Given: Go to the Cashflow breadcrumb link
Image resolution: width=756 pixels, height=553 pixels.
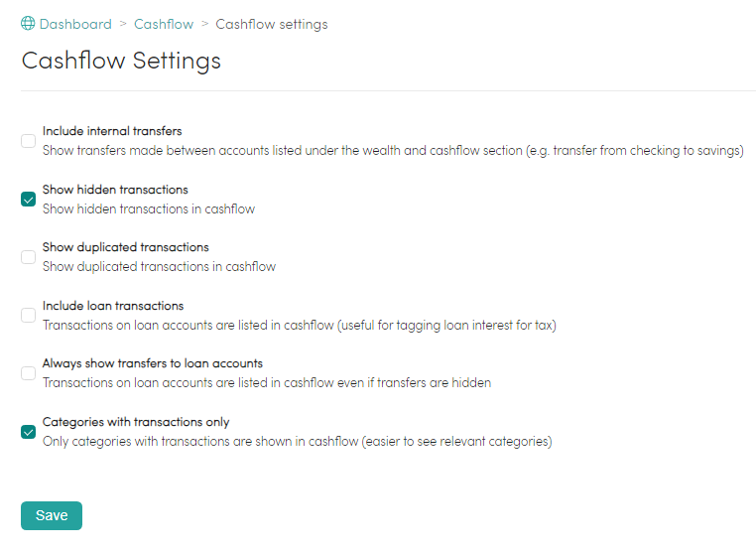Looking at the screenshot, I should click(164, 24).
